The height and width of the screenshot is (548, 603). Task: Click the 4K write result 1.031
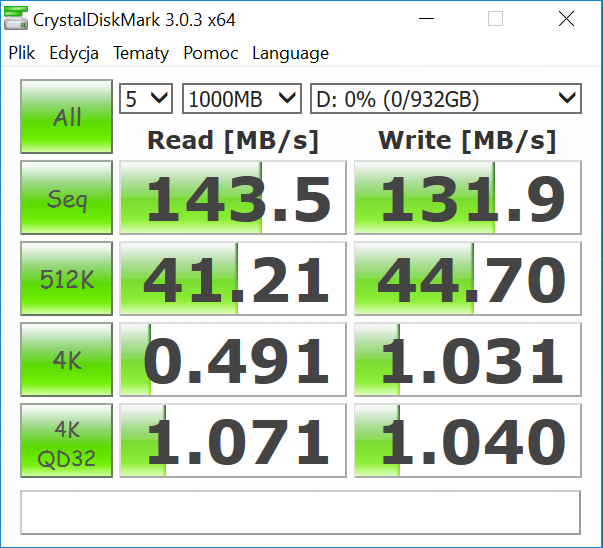[x=468, y=360]
